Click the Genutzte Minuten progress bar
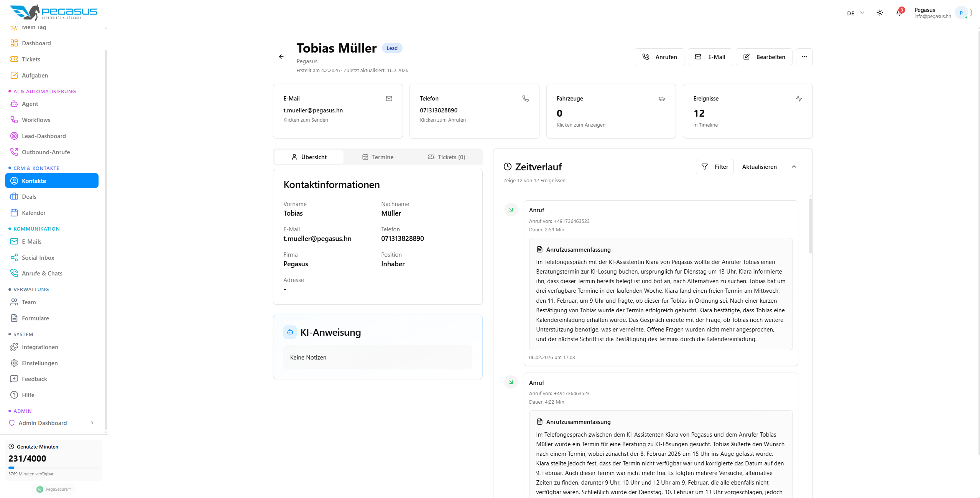 (x=54, y=468)
